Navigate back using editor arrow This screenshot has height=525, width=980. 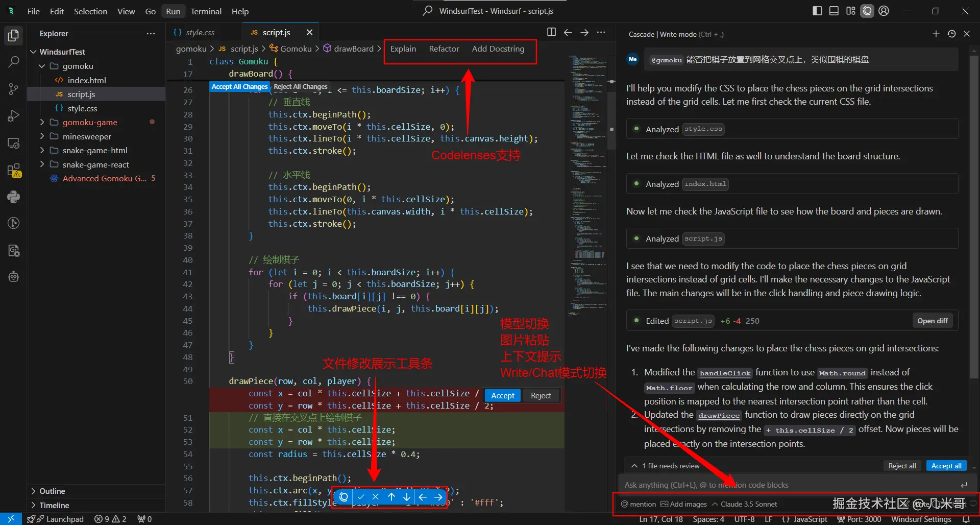pyautogui.click(x=568, y=32)
